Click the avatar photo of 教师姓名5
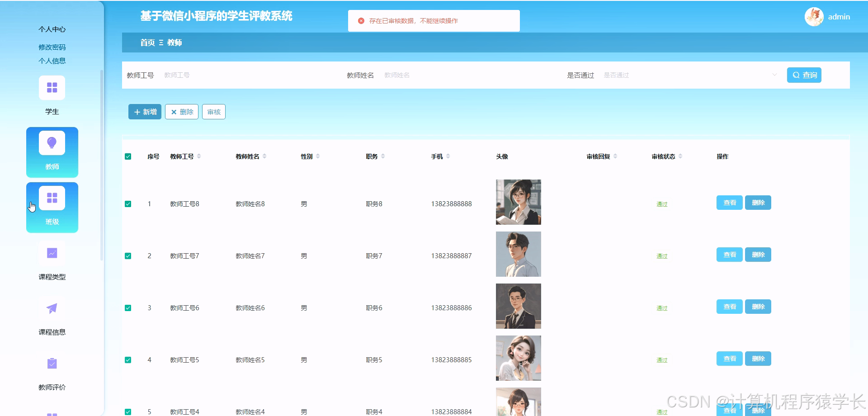The height and width of the screenshot is (416, 868). coord(518,358)
